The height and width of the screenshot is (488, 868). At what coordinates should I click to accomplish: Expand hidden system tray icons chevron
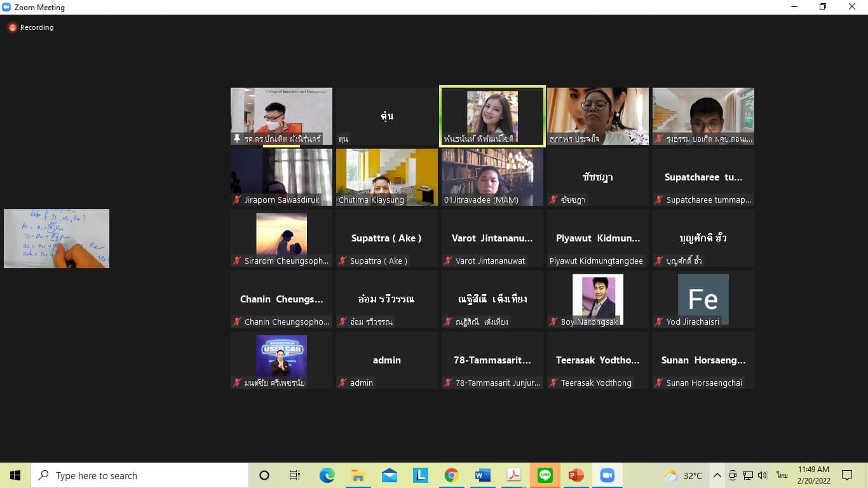pyautogui.click(x=717, y=475)
